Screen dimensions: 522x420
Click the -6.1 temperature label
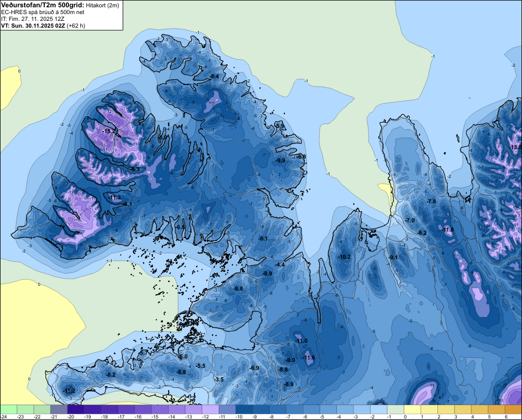pos(127,204)
